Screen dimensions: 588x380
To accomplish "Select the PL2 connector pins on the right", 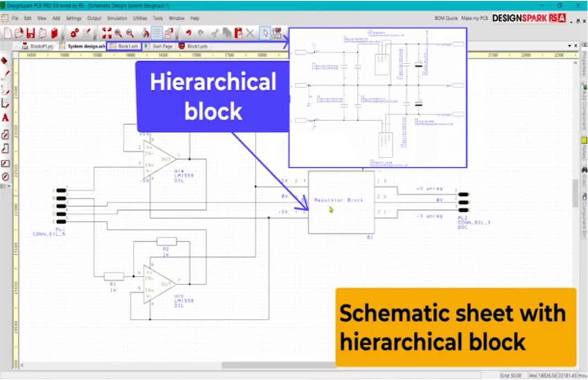I will pyautogui.click(x=464, y=202).
